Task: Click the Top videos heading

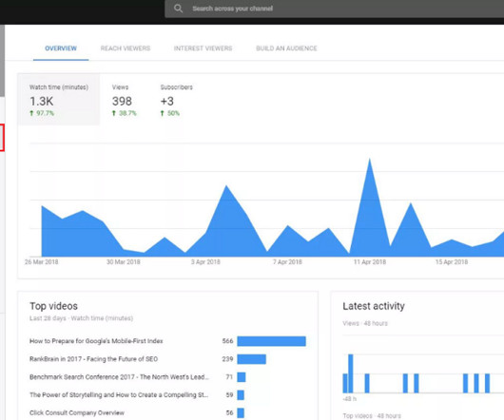Action: point(53,306)
